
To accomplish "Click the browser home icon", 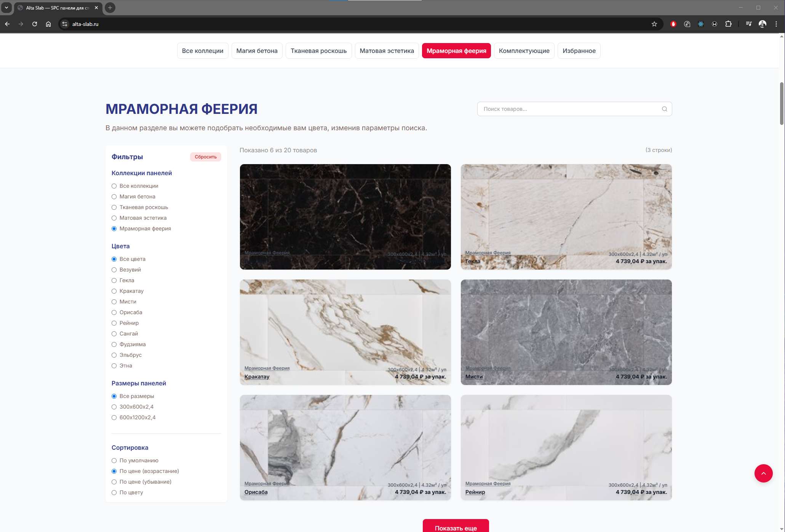I will point(48,24).
